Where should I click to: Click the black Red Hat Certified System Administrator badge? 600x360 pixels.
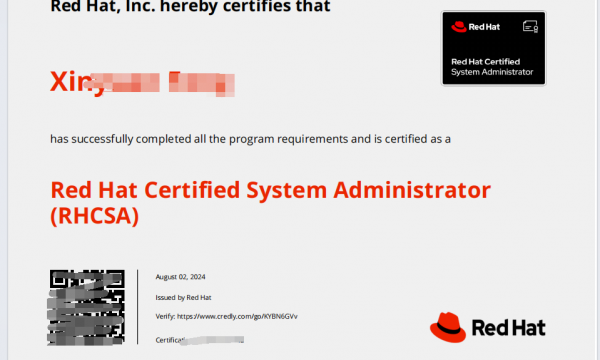click(494, 48)
